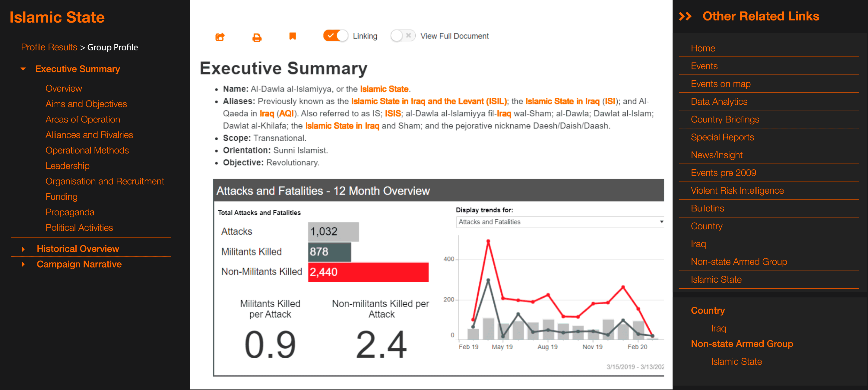Click Islamic State under the Non-state Armed Group heading

[736, 362]
